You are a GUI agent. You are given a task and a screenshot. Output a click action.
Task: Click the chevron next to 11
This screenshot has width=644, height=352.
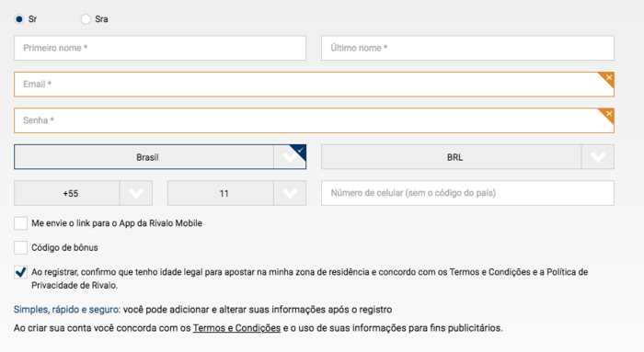click(x=290, y=193)
